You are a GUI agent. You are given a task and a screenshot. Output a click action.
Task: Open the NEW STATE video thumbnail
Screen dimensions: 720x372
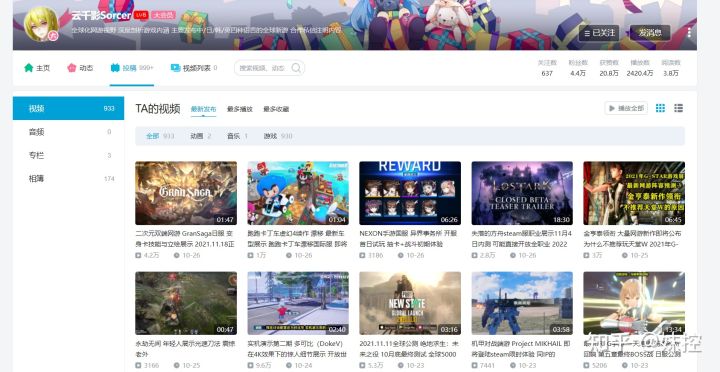point(410,303)
